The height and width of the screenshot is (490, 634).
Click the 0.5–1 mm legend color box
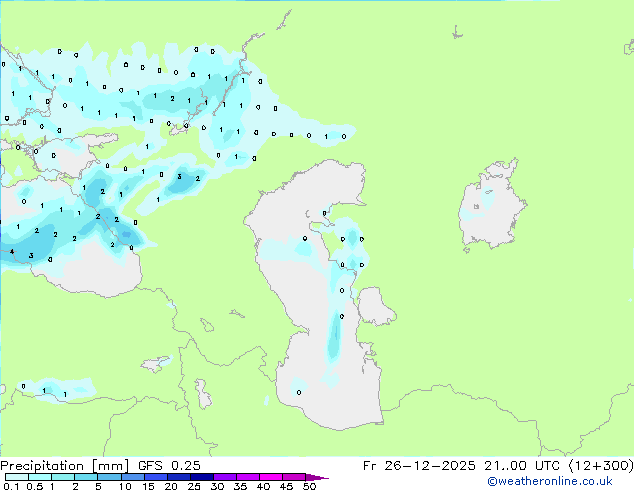click(x=40, y=477)
